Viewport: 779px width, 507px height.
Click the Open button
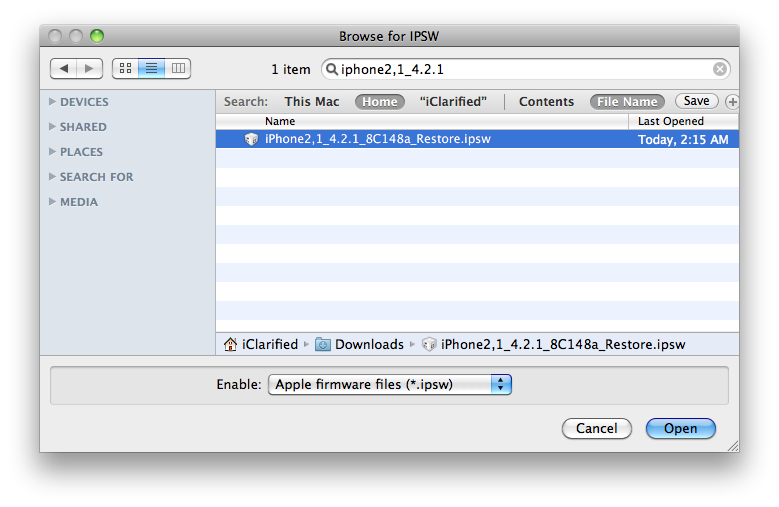point(680,428)
